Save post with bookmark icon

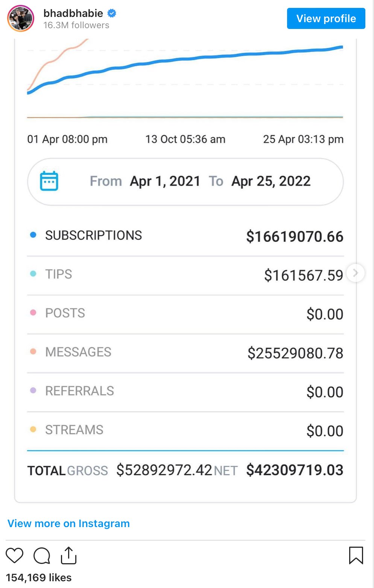[x=356, y=555]
